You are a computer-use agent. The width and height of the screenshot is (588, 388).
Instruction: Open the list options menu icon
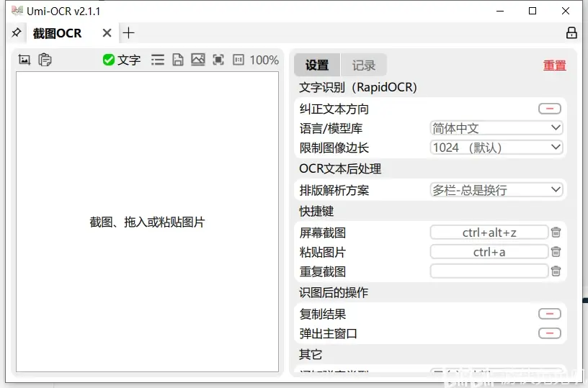[158, 60]
